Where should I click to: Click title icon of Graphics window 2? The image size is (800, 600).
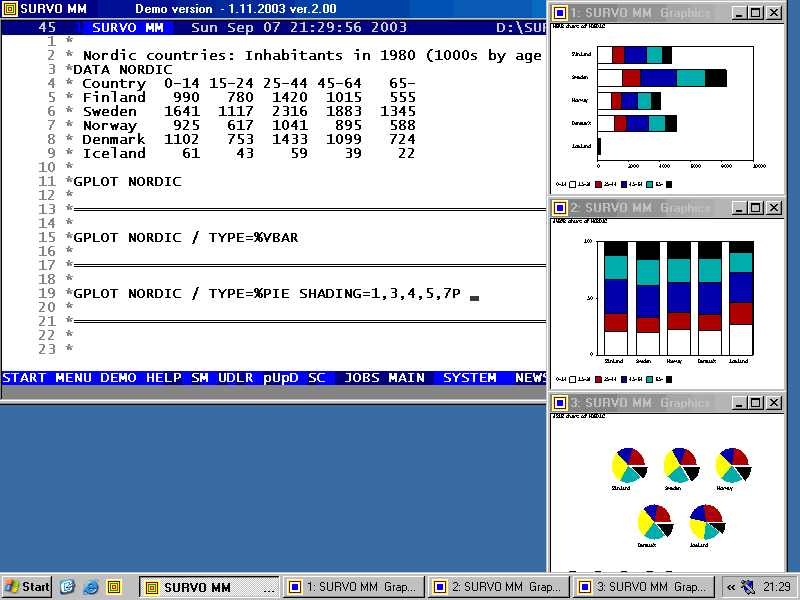coord(560,208)
